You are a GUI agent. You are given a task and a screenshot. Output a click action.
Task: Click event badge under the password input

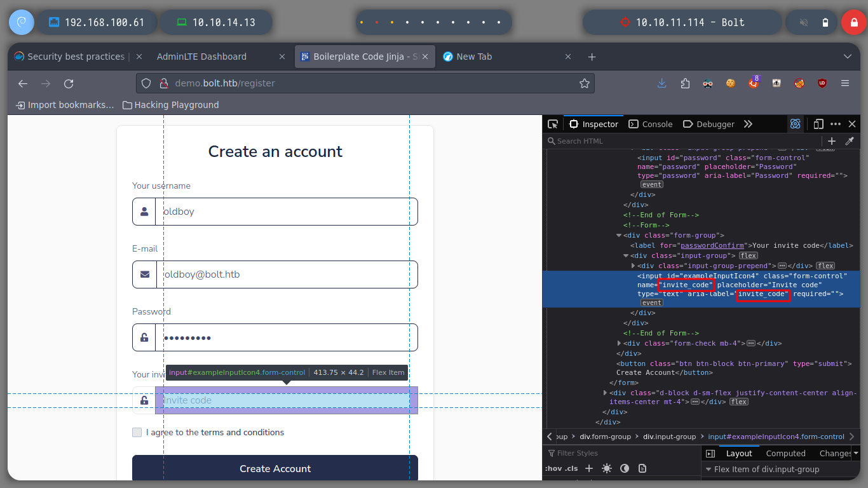[651, 184]
